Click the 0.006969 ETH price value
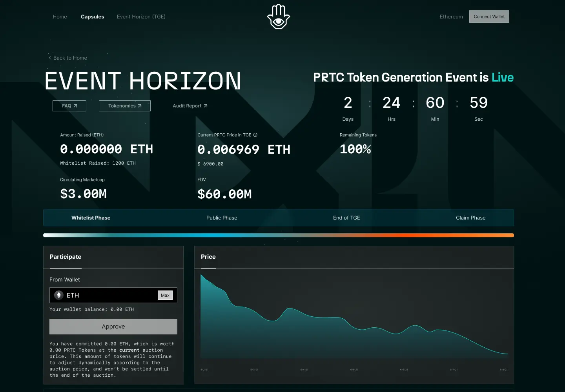 coord(244,149)
